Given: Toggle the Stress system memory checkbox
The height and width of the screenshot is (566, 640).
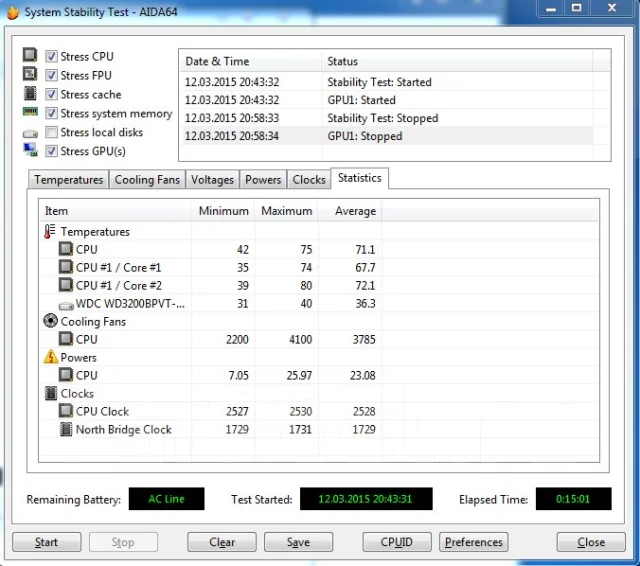Looking at the screenshot, I should [51, 113].
